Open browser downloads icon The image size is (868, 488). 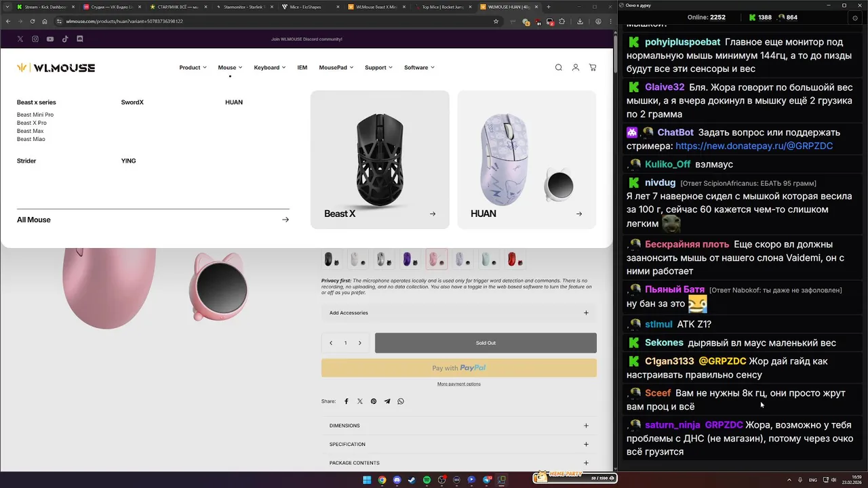click(580, 21)
